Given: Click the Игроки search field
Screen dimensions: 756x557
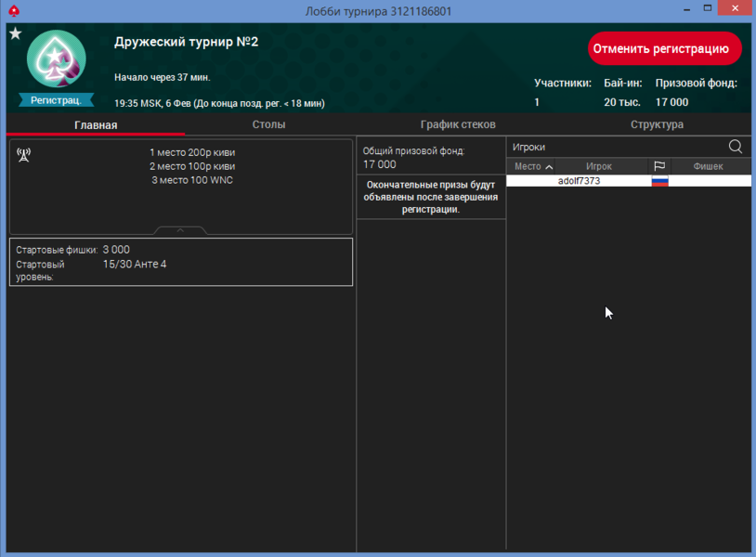Looking at the screenshot, I should pos(613,147).
